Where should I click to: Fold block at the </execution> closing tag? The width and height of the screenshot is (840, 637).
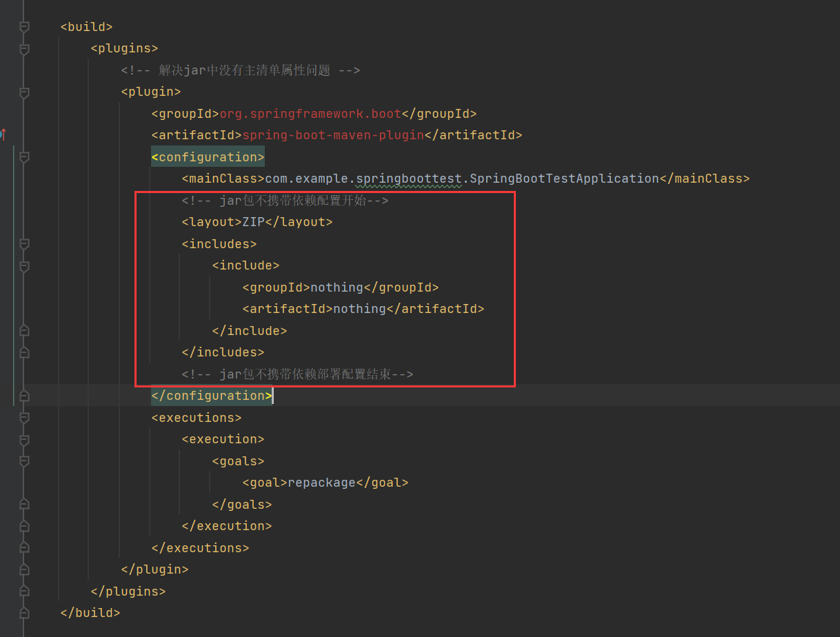click(24, 526)
